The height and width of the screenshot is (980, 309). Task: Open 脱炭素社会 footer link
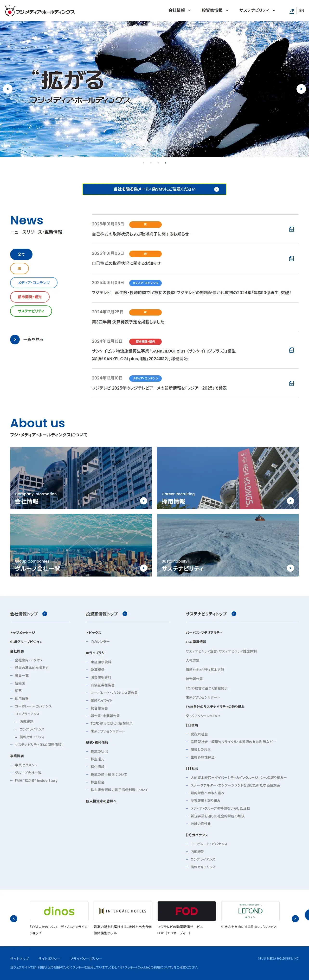tap(199, 734)
